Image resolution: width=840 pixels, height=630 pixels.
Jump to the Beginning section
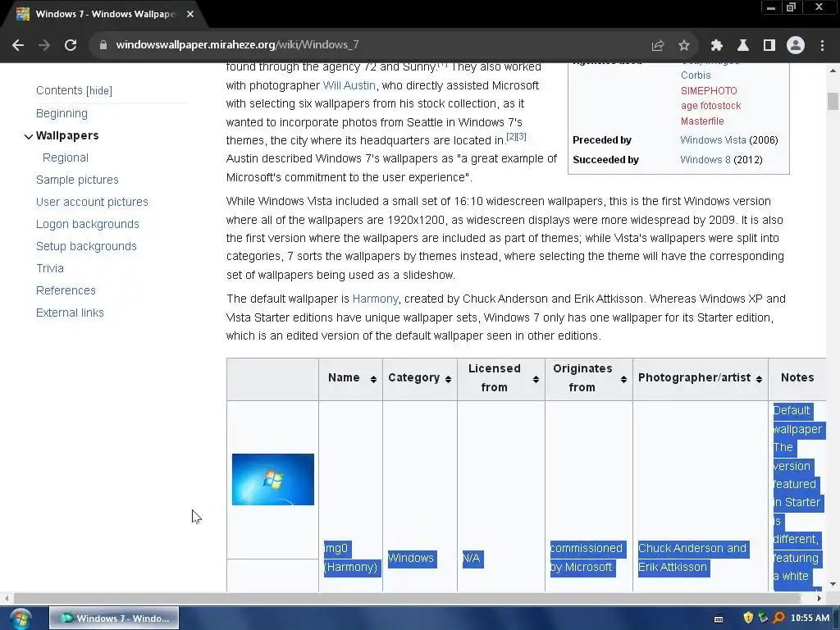62,113
